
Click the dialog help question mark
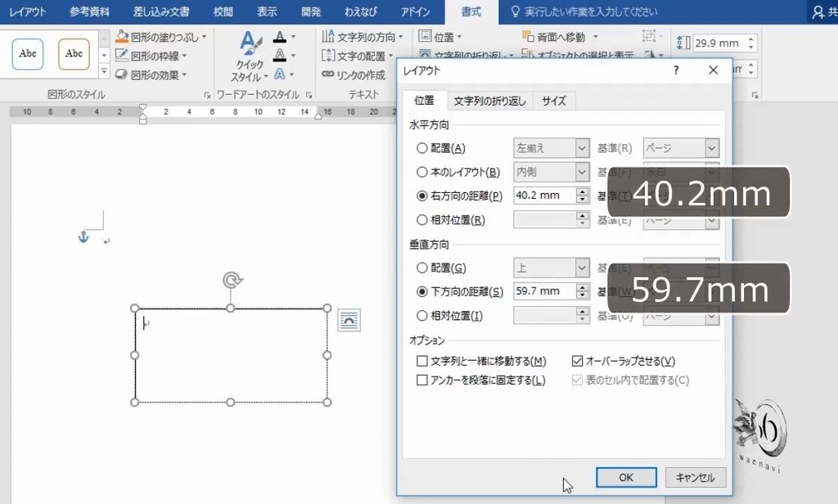[676, 70]
